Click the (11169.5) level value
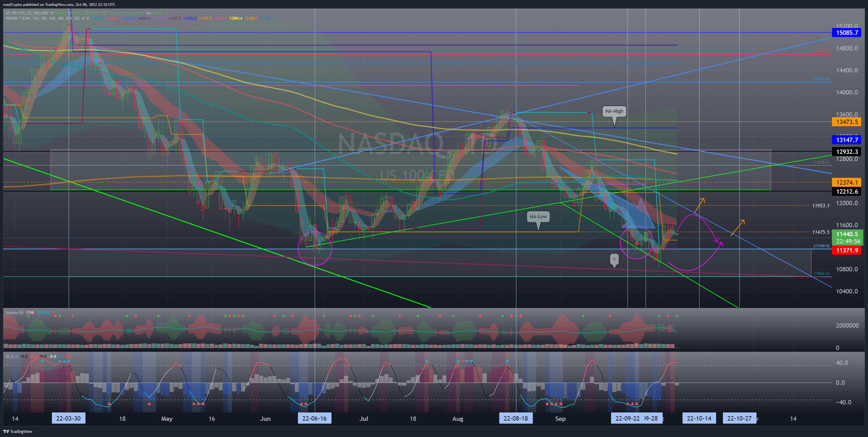Image resolution: width=868 pixels, height=437 pixels. (821, 246)
